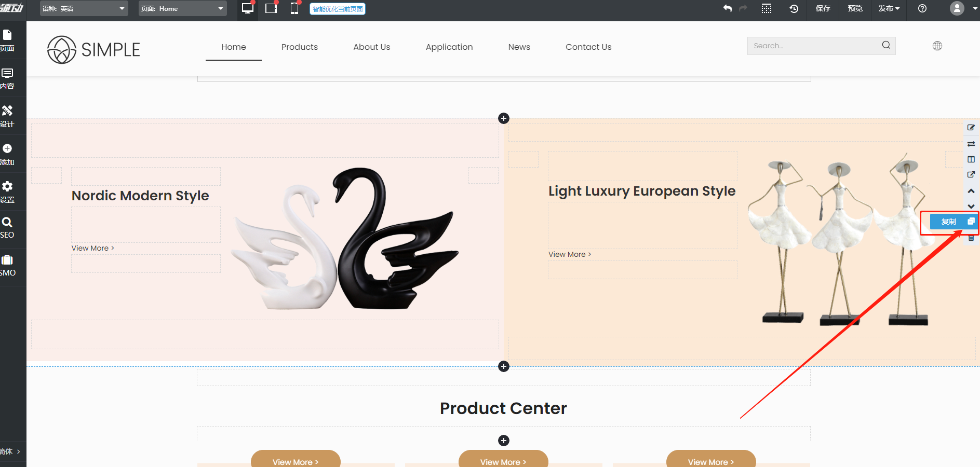
Task: Click View More under Nordic Modern Style
Action: [92, 249]
